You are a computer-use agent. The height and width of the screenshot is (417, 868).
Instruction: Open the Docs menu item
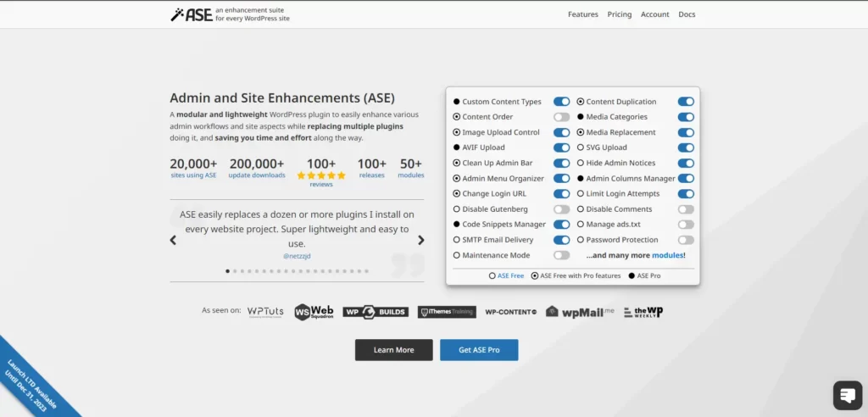pyautogui.click(x=687, y=14)
